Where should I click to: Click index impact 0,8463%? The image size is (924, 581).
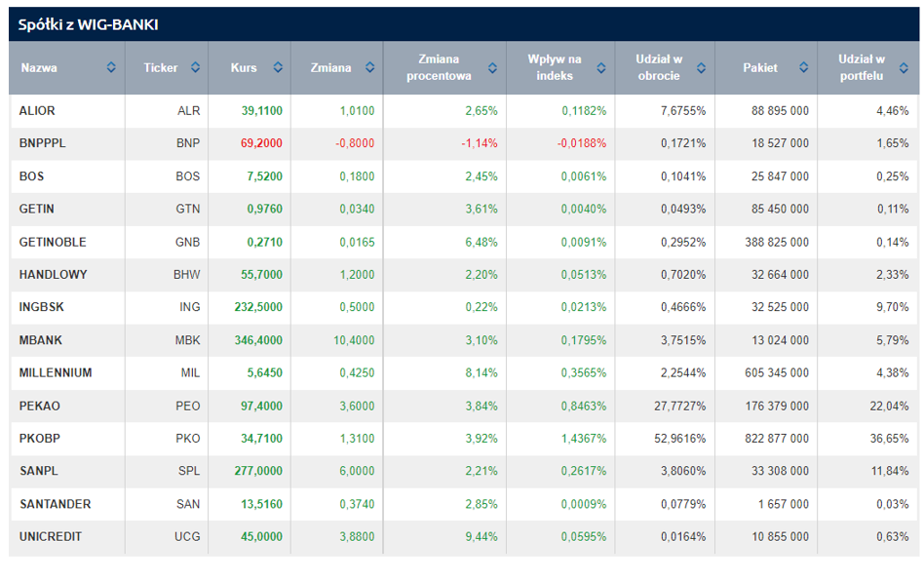point(584,406)
